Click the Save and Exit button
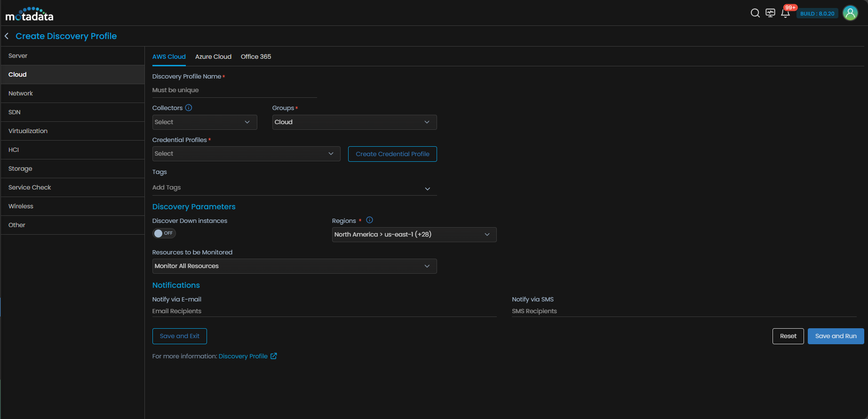This screenshot has height=419, width=868. [179, 336]
